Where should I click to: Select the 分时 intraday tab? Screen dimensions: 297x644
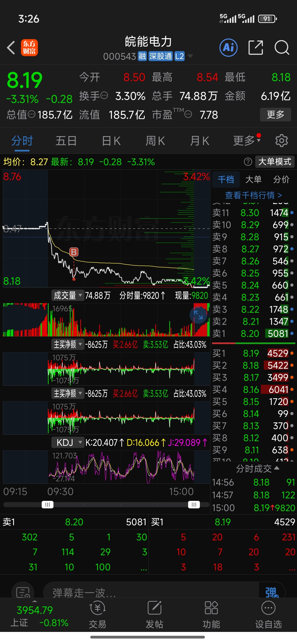point(22,141)
